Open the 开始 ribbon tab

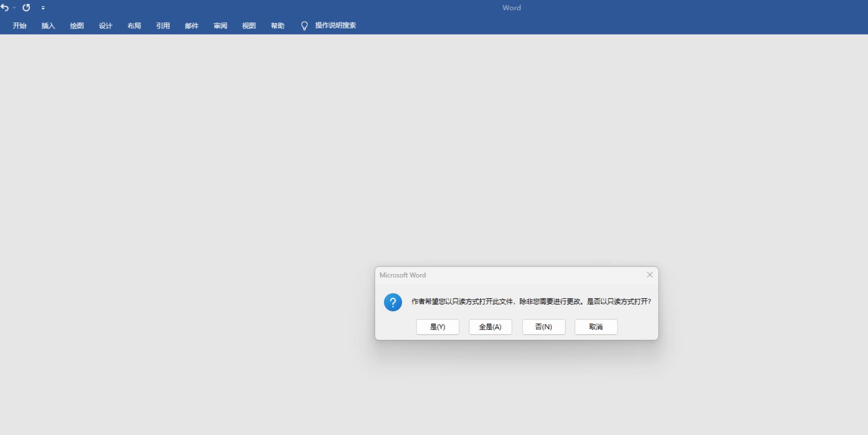click(x=20, y=26)
